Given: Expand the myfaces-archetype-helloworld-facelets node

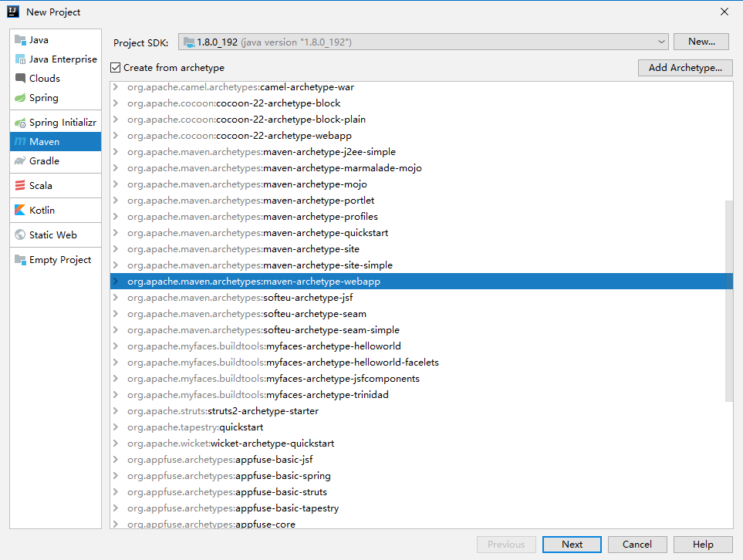Looking at the screenshot, I should coord(115,363).
